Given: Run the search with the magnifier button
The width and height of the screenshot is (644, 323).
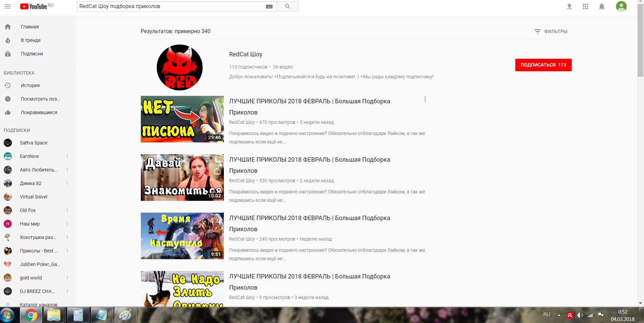Looking at the screenshot, I should (287, 6).
